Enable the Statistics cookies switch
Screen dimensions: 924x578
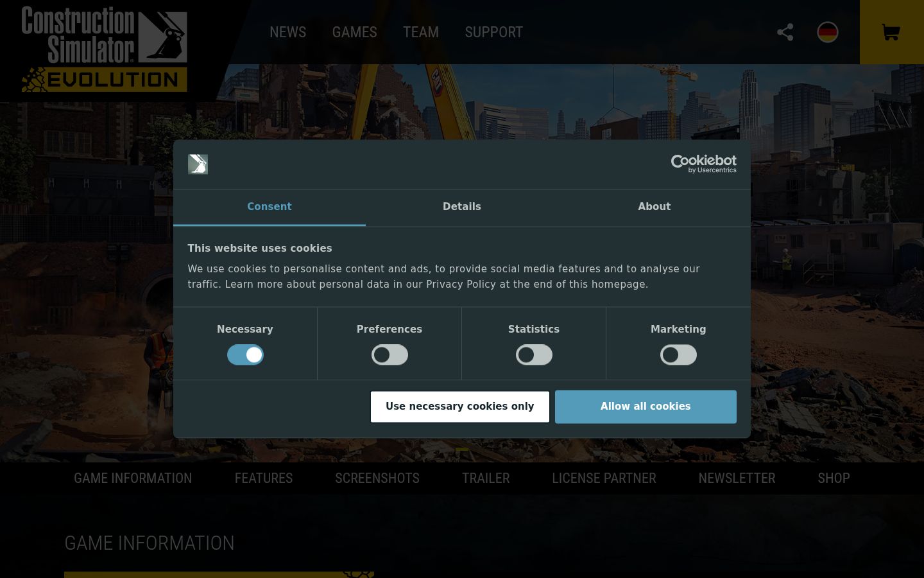pos(534,355)
